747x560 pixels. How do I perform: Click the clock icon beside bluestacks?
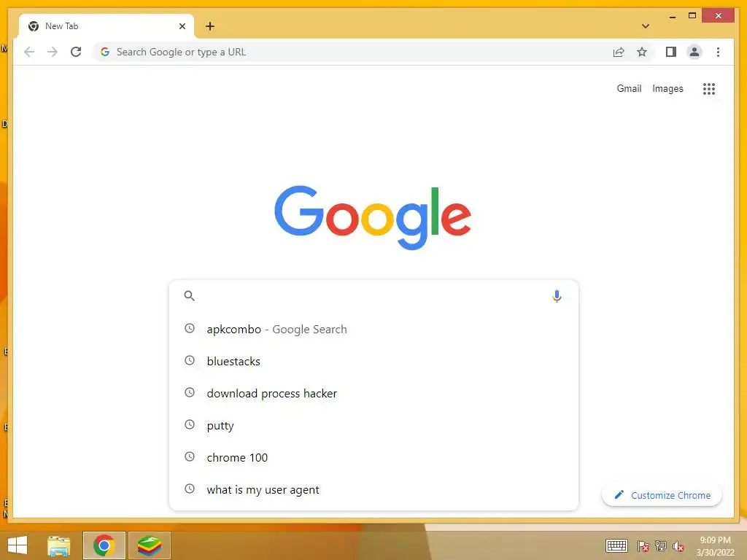pos(190,360)
